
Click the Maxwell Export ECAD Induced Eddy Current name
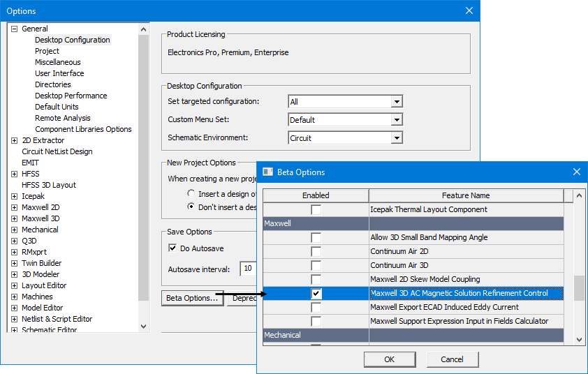(x=444, y=307)
